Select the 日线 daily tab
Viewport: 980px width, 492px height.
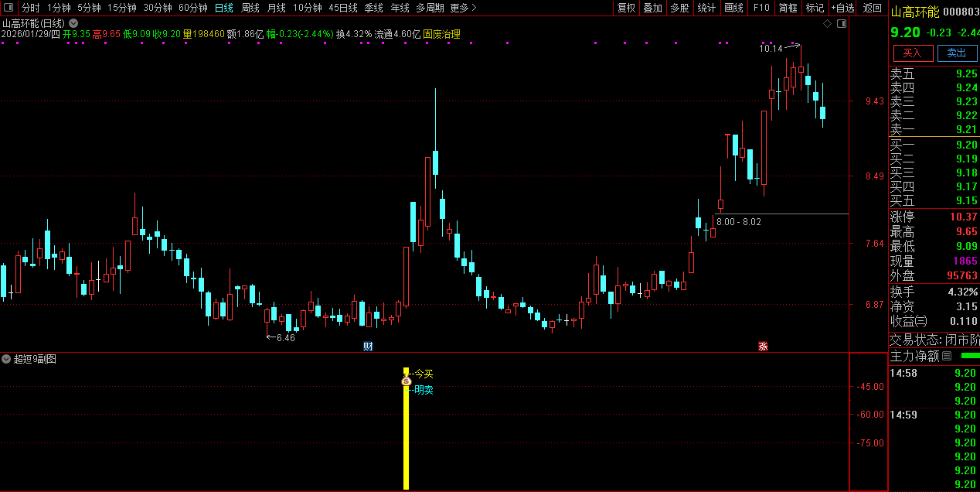223,8
